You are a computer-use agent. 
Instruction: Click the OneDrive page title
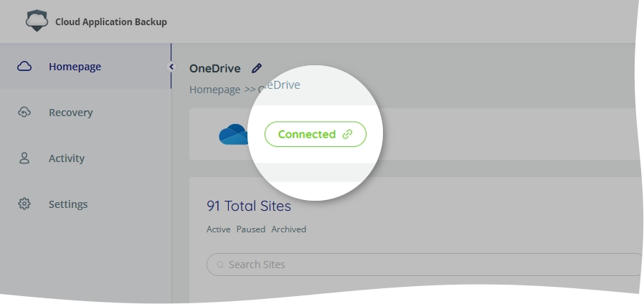pos(215,68)
